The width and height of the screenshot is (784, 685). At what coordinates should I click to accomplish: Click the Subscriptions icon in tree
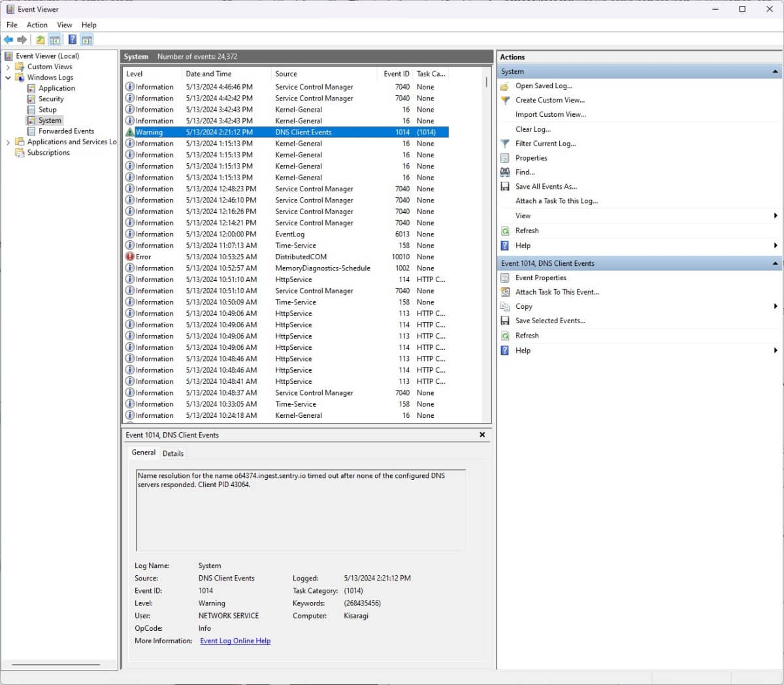20,153
